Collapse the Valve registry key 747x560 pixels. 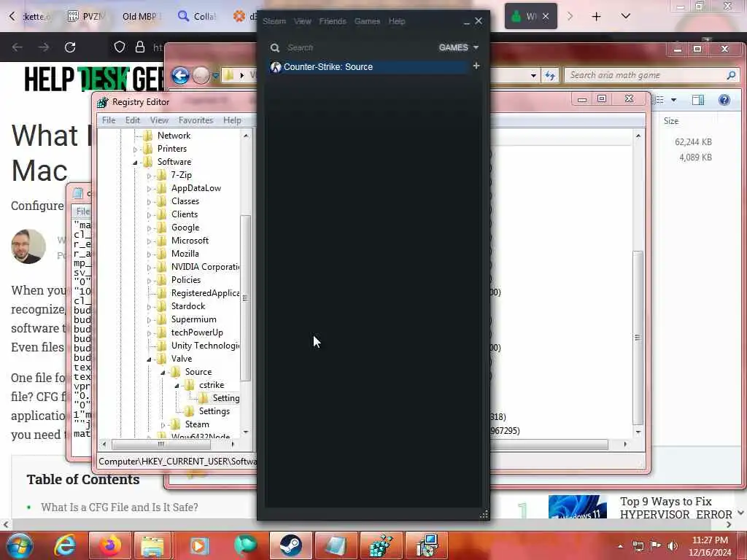pos(149,359)
